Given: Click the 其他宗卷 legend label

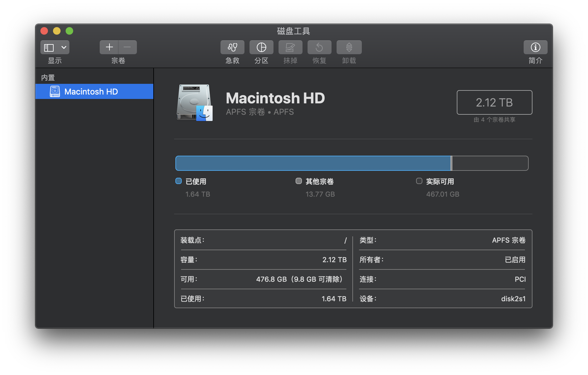Looking at the screenshot, I should coord(320,182).
